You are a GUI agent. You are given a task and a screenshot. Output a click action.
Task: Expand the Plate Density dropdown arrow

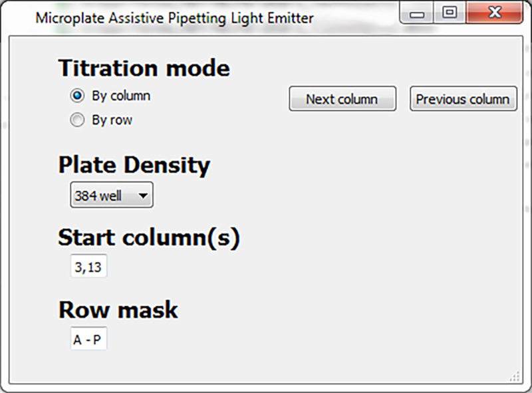143,196
